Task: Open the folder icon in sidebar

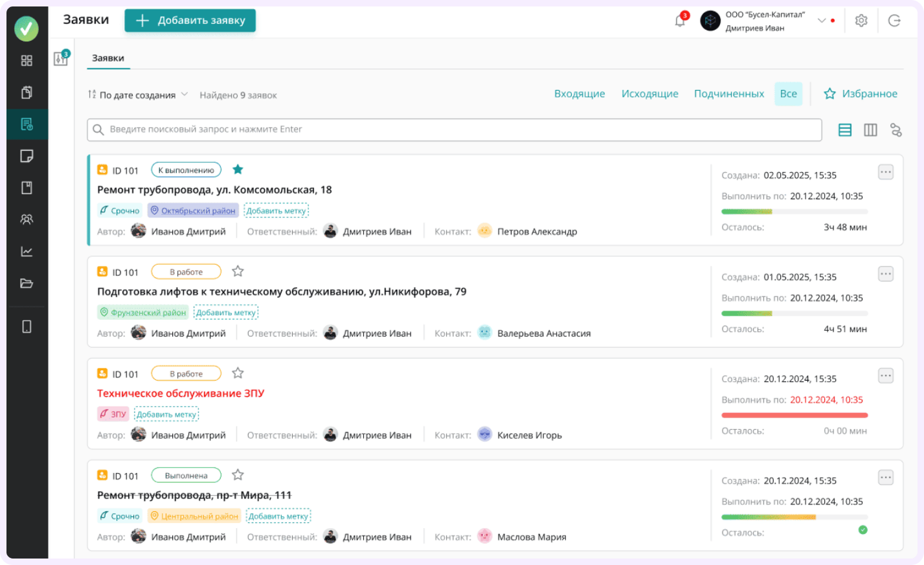Action: coord(27,283)
